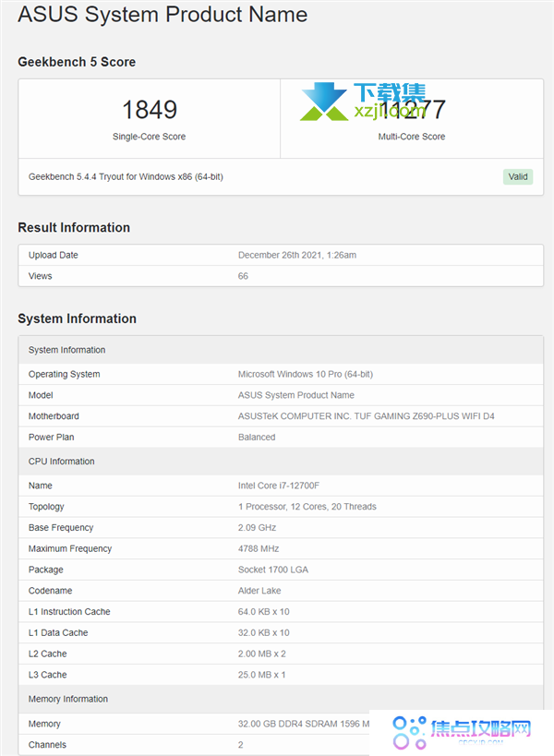Click the CPU Name row label
554x756 pixels.
pos(41,486)
